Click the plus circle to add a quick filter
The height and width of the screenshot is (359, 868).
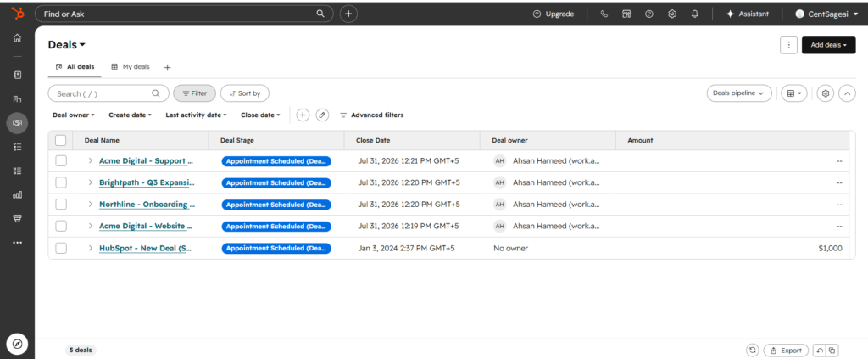pyautogui.click(x=303, y=115)
